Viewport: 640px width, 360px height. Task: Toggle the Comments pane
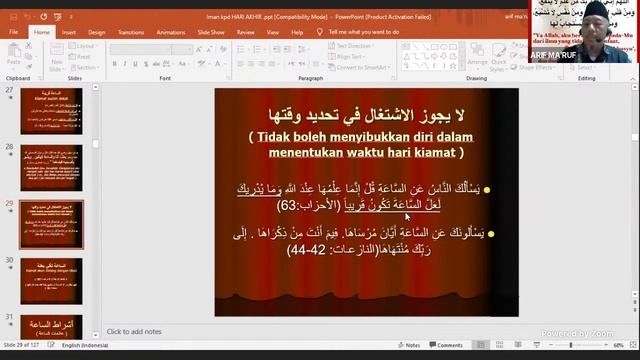pyautogui.click(x=446, y=345)
